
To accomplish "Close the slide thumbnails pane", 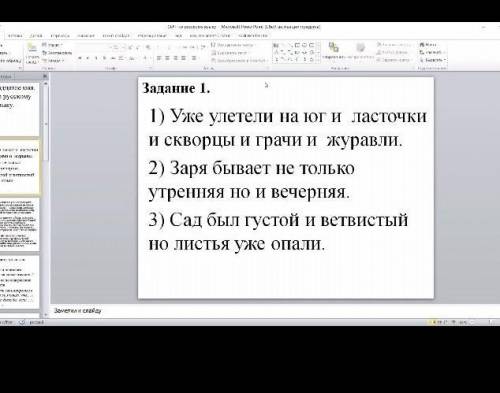I will tap(45, 77).
